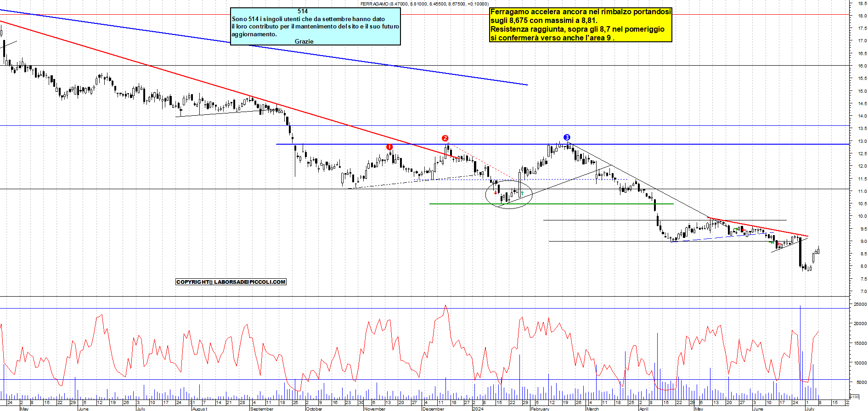Click the small red down arrow inside the oval
This screenshot has height=411, width=868.
pos(495,192)
